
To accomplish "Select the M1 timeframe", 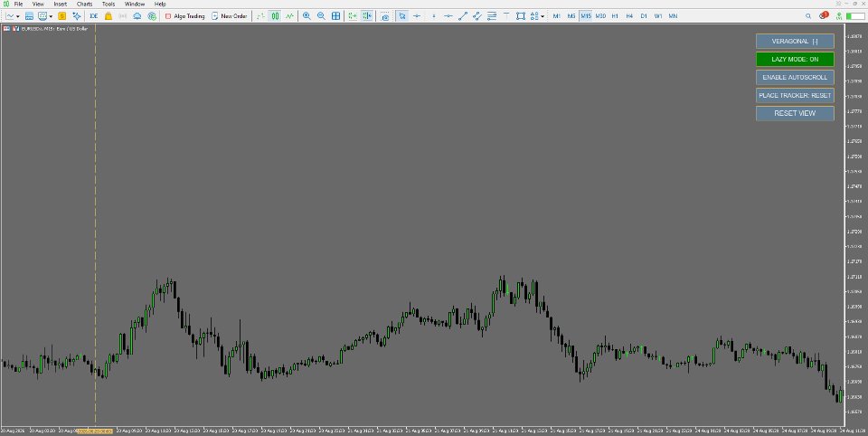I will tap(556, 16).
